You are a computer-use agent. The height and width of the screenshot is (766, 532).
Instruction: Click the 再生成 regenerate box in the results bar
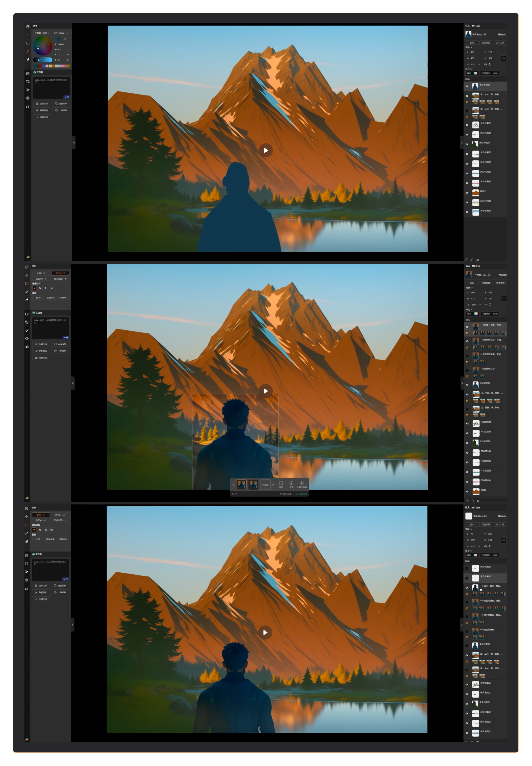tap(265, 485)
